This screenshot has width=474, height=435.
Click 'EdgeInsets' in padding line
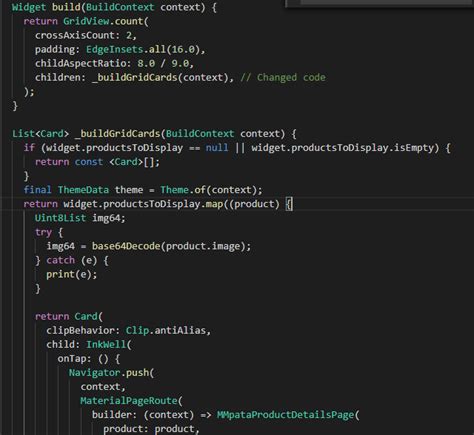point(114,49)
